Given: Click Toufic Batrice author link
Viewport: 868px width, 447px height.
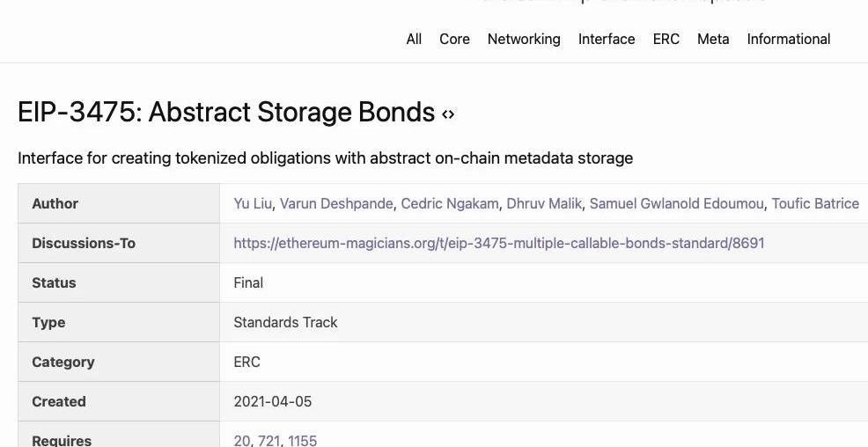Looking at the screenshot, I should tap(815, 203).
